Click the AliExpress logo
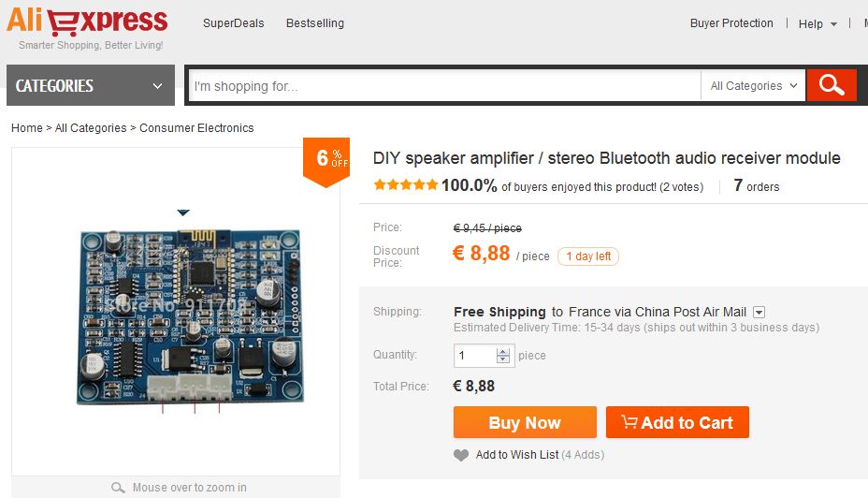The height and width of the screenshot is (498, 868). click(87, 22)
